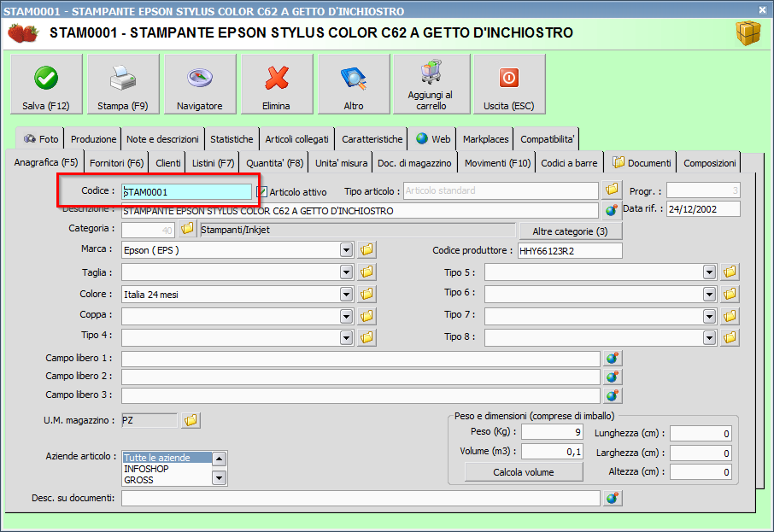Click globe icon beside Campo libero 3

pos(613,395)
